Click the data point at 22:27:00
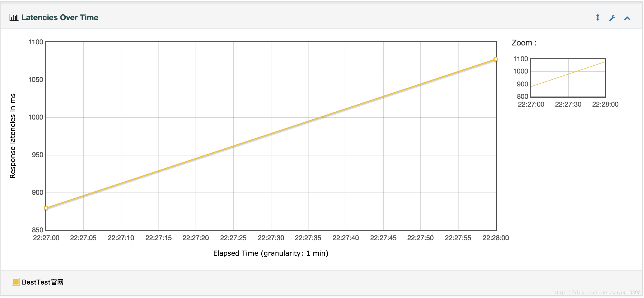 click(x=46, y=208)
